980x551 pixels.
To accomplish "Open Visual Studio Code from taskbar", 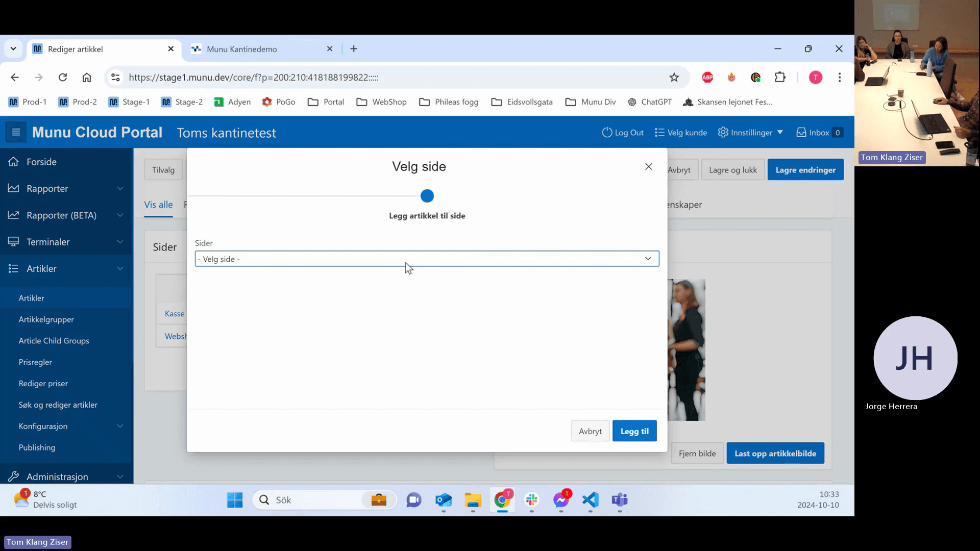I will 591,500.
